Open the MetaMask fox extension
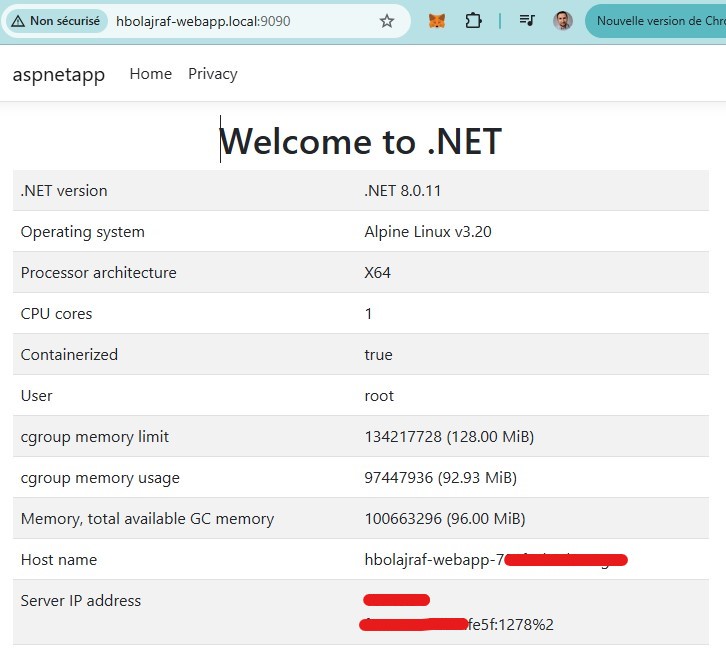This screenshot has width=726, height=655. 437,21
